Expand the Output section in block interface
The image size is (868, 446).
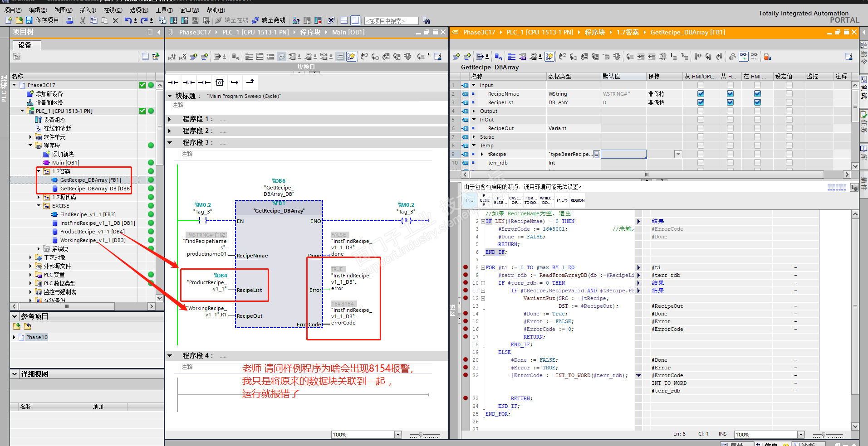coord(474,111)
